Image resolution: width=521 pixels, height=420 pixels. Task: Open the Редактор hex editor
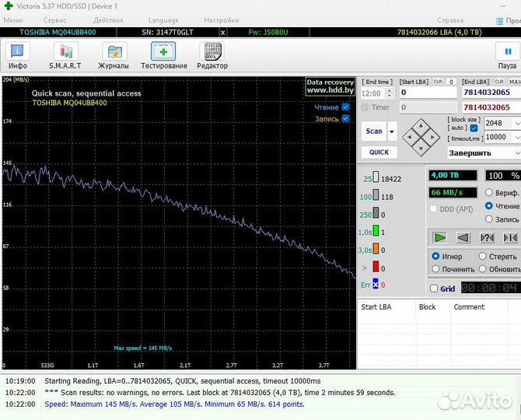(x=212, y=55)
